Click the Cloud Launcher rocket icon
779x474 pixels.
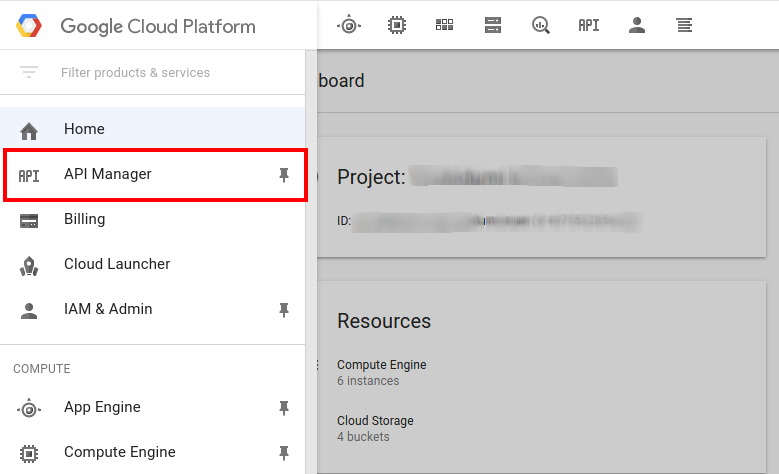pos(29,266)
